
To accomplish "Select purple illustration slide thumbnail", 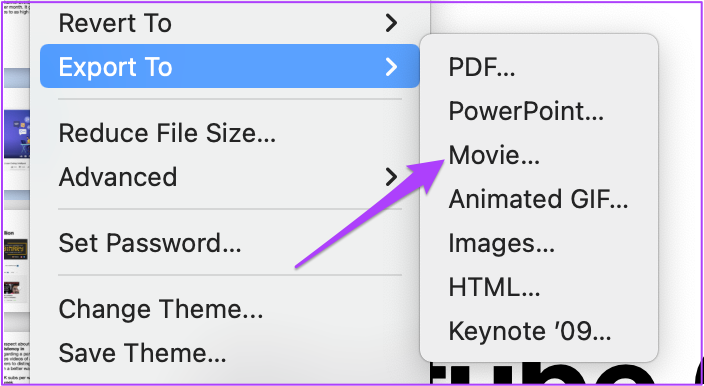I will (17, 133).
